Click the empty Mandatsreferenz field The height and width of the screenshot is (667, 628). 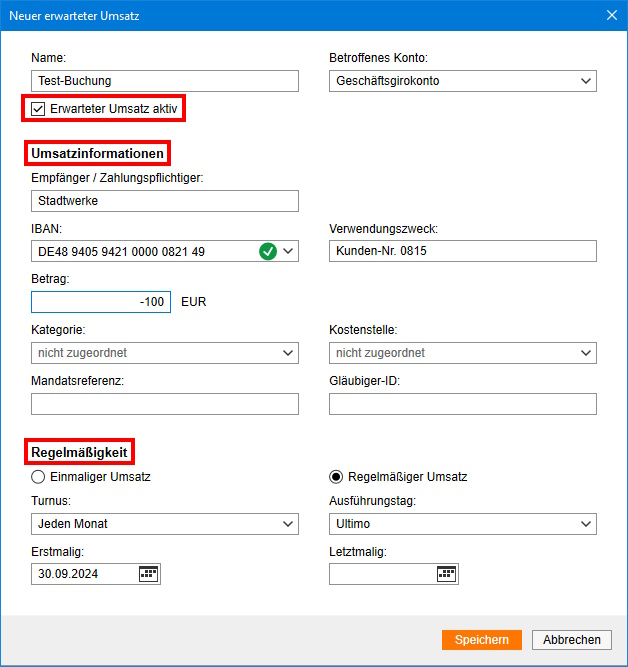(x=165, y=404)
